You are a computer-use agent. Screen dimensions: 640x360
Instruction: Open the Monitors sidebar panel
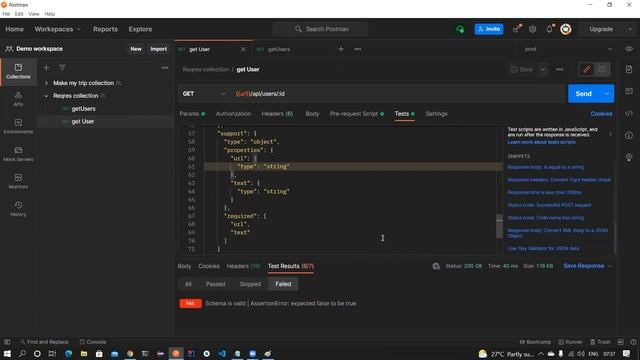pyautogui.click(x=18, y=181)
